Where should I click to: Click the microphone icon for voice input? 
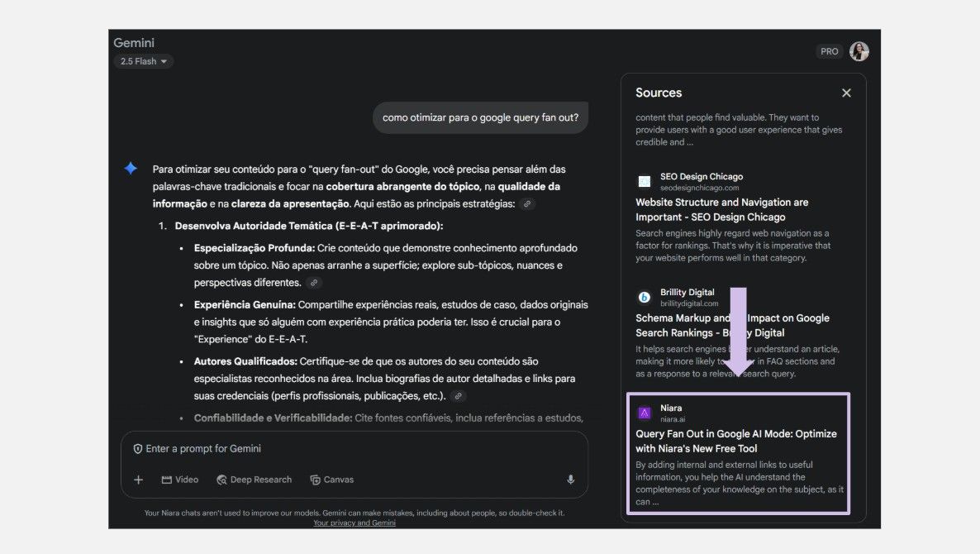tap(570, 480)
